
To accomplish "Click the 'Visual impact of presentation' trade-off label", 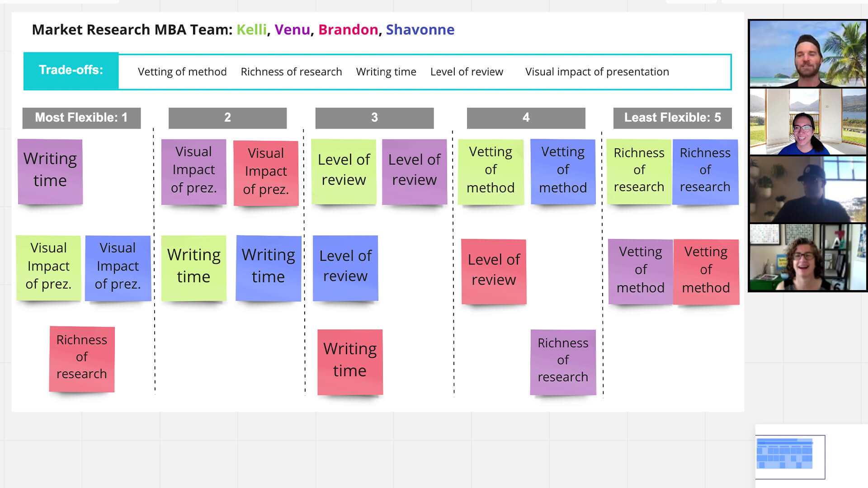I will tap(597, 71).
